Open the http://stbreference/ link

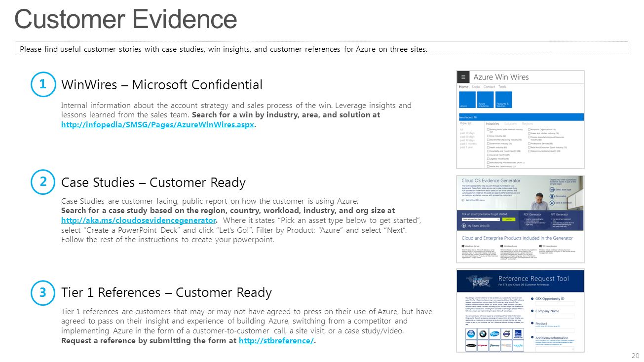(x=276, y=341)
